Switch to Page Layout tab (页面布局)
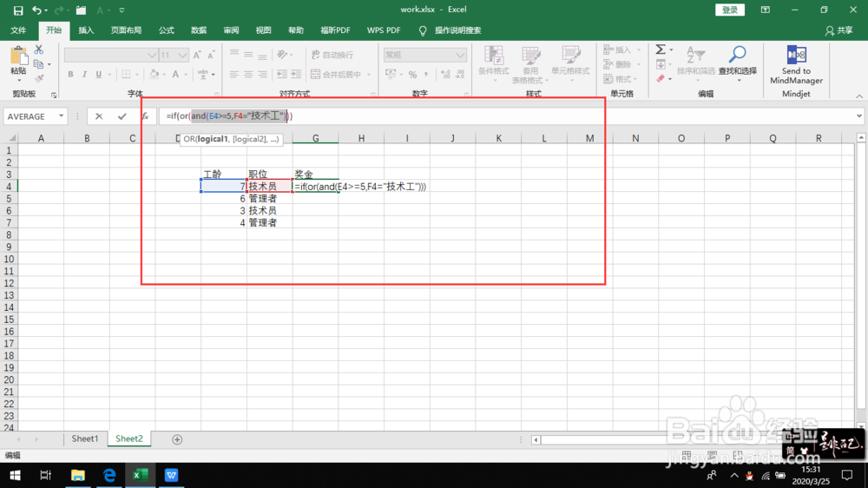 tap(126, 30)
